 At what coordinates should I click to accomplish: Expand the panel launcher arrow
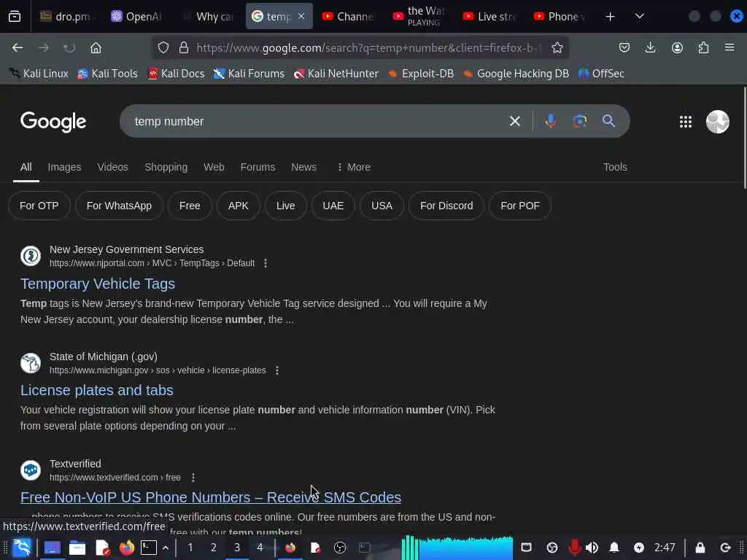coord(166,548)
